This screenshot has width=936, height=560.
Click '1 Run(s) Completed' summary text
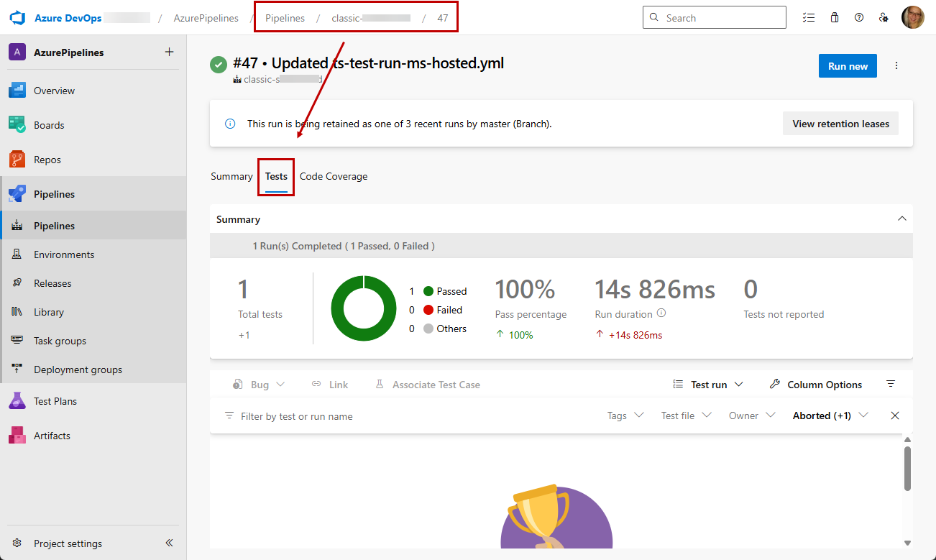coord(344,246)
